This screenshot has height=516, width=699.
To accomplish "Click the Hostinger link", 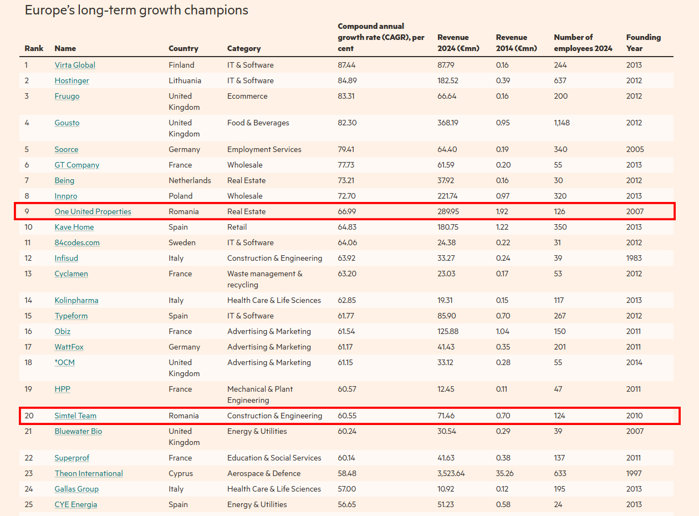I will tap(71, 81).
